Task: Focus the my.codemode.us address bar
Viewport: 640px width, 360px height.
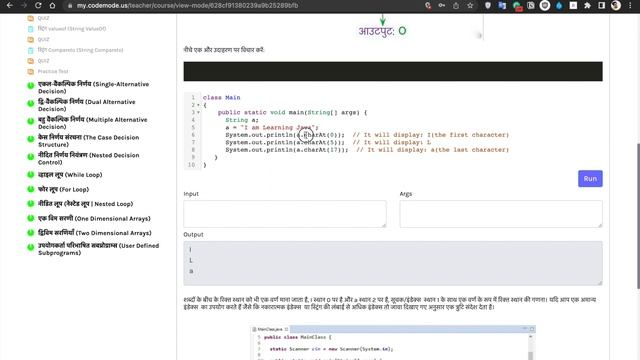Action: 187,6
